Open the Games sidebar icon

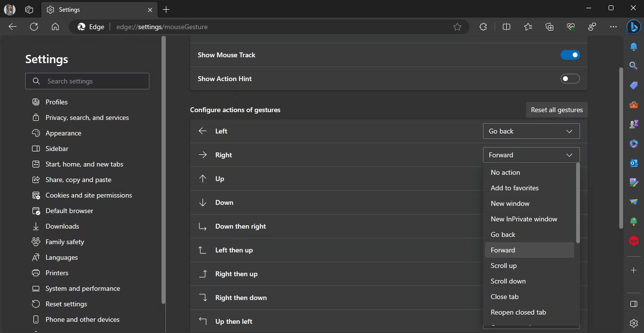633,124
